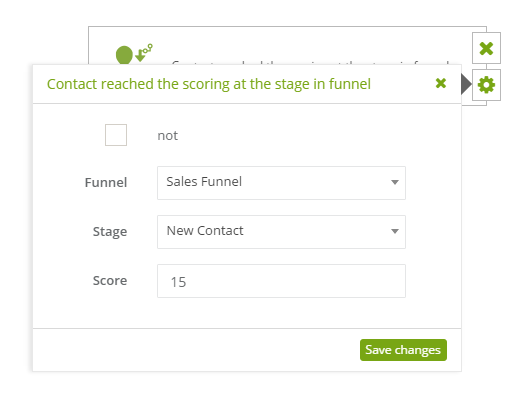Click the gear settings icon on node
The image size is (518, 401).
pos(486,85)
